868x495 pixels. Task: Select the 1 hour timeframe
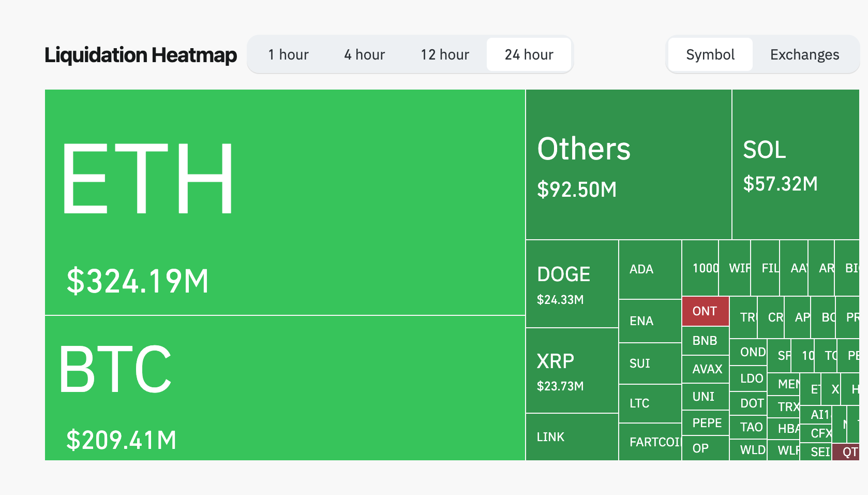click(x=288, y=54)
